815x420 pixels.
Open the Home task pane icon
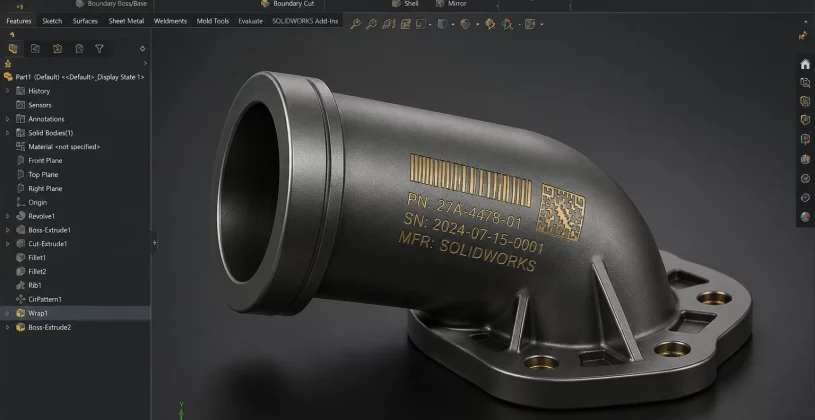(x=805, y=64)
